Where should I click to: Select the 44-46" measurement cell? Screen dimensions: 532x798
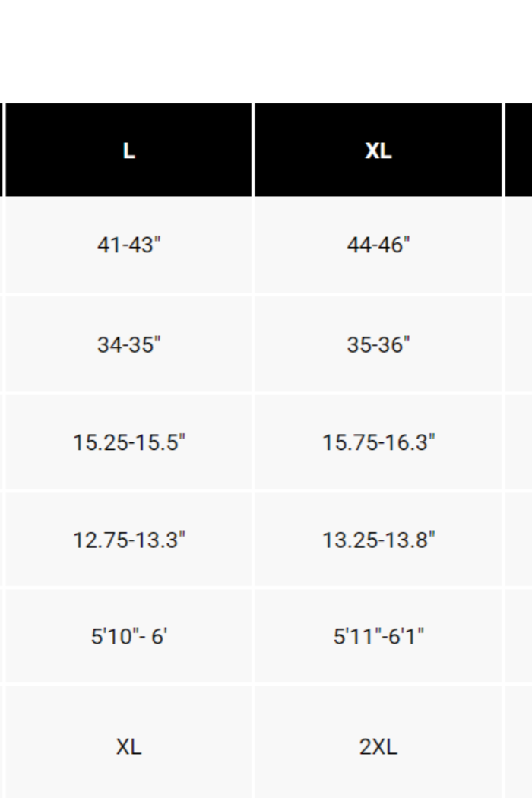[x=378, y=245]
